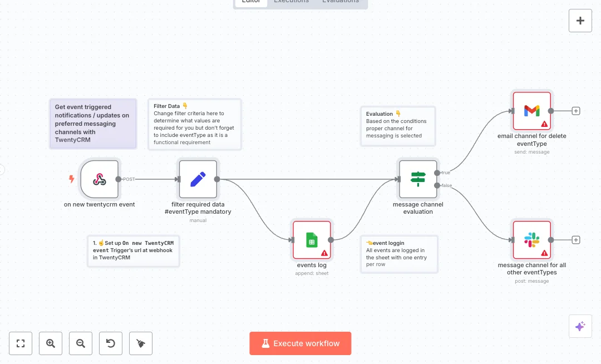Open the Gmail email channel node
Image resolution: width=601 pixels, height=364 pixels.
click(x=531, y=111)
